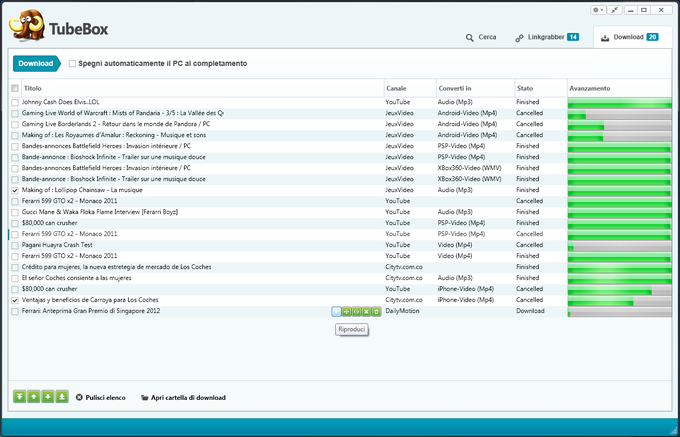
Task: Uncheck Making of : Lollipop Chainsaw checkbox
Action: [x=15, y=190]
